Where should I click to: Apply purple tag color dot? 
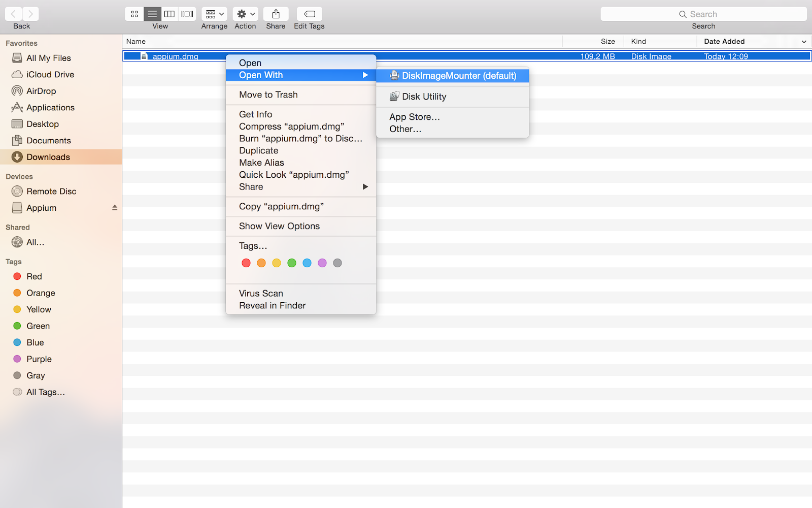[x=322, y=263]
